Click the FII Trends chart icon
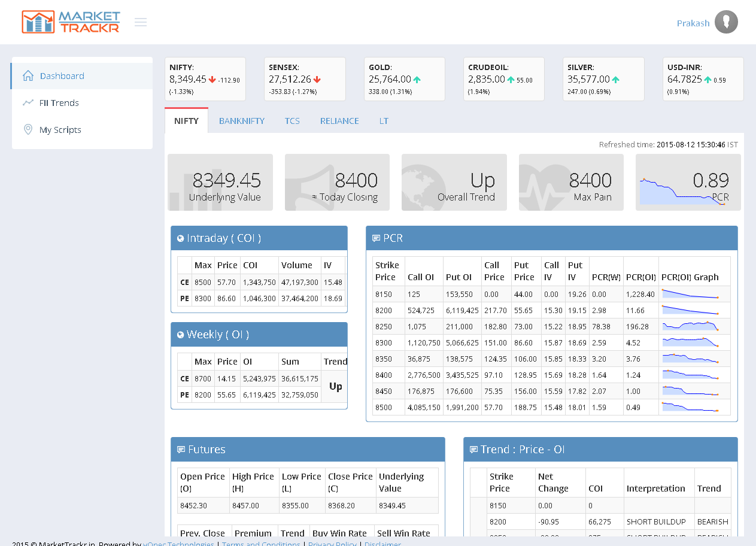Image resolution: width=756 pixels, height=546 pixels. 28,103
